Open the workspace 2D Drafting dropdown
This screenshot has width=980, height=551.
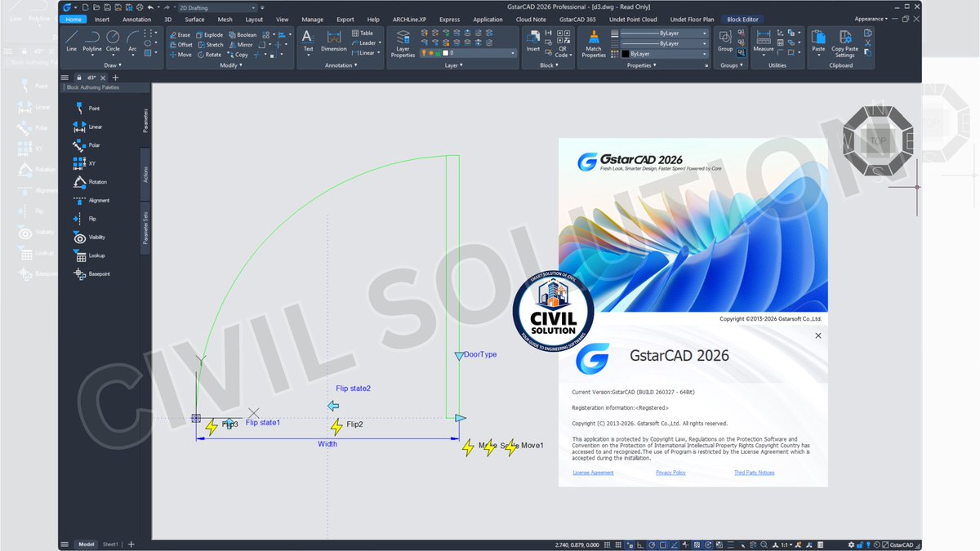click(218, 7)
